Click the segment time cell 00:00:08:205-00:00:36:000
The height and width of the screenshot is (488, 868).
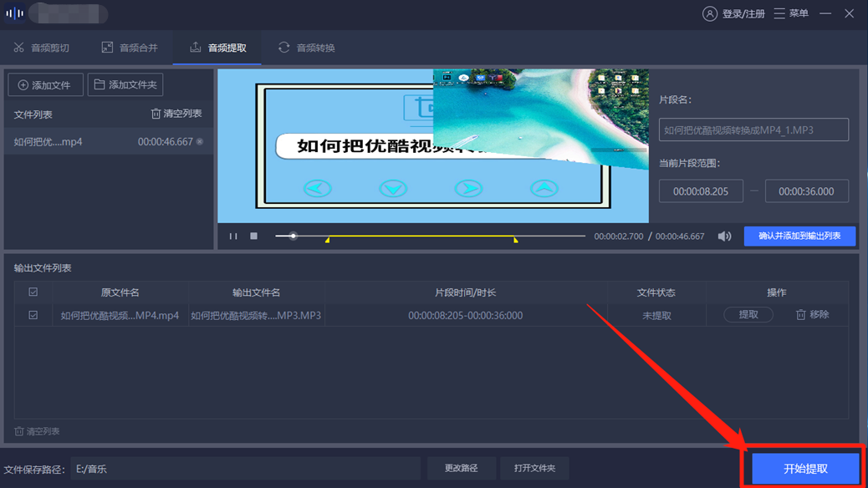(465, 315)
